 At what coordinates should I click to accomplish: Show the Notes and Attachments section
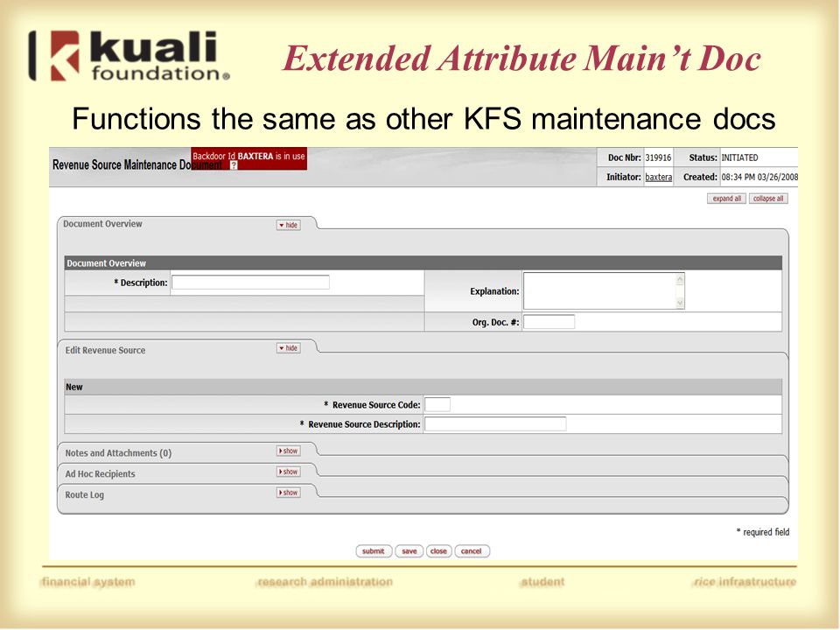pos(288,451)
